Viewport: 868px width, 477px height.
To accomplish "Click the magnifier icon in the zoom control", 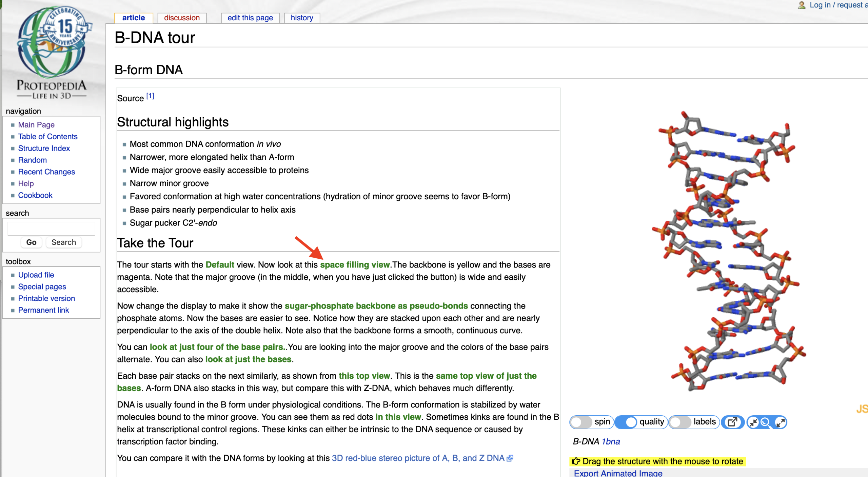I will click(766, 422).
